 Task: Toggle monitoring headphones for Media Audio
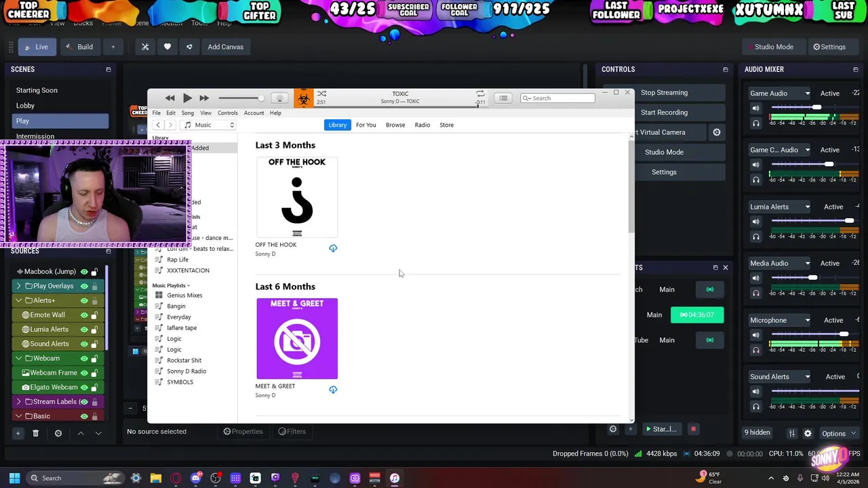click(x=755, y=293)
